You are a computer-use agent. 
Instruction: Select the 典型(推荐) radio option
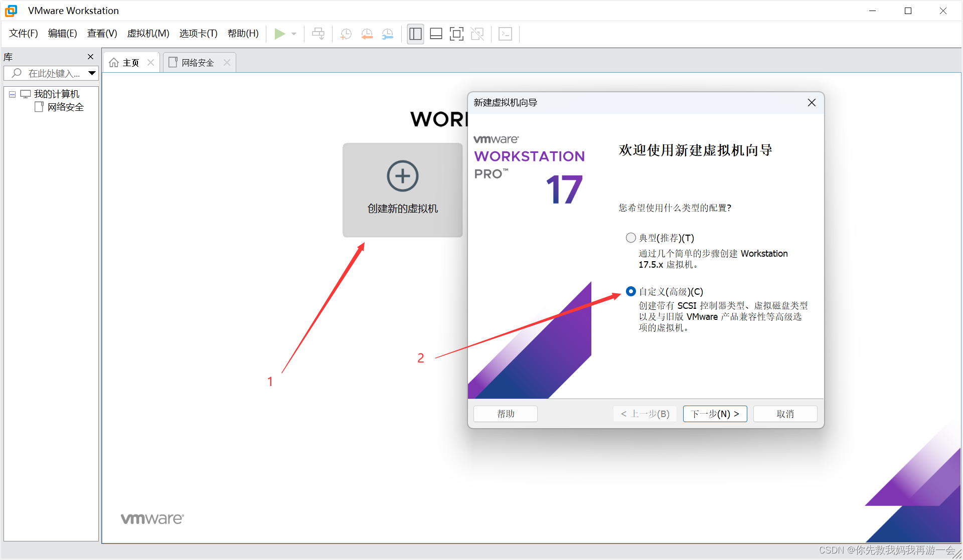click(630, 238)
